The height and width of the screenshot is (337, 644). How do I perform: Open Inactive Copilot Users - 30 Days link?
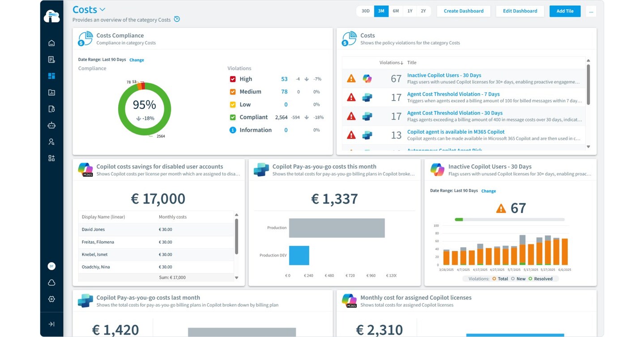444,75
